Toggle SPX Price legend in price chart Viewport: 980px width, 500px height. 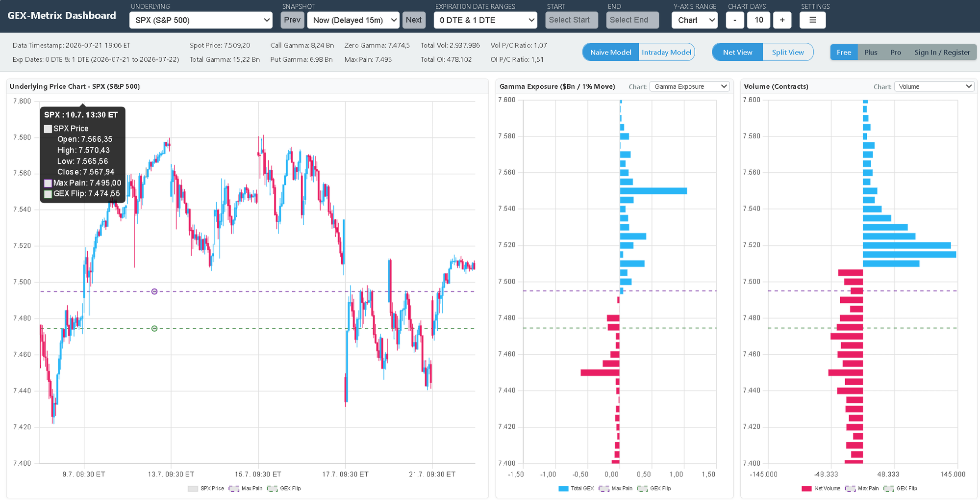(206, 488)
